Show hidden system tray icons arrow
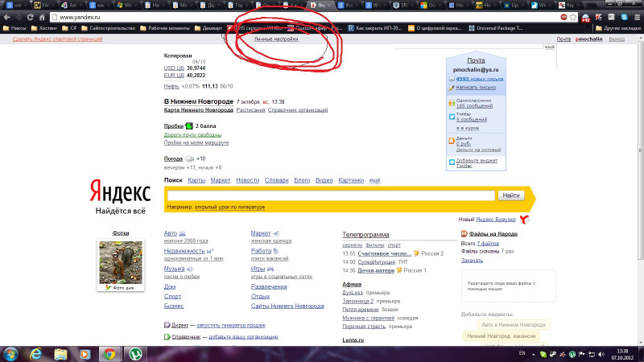 click(533, 354)
